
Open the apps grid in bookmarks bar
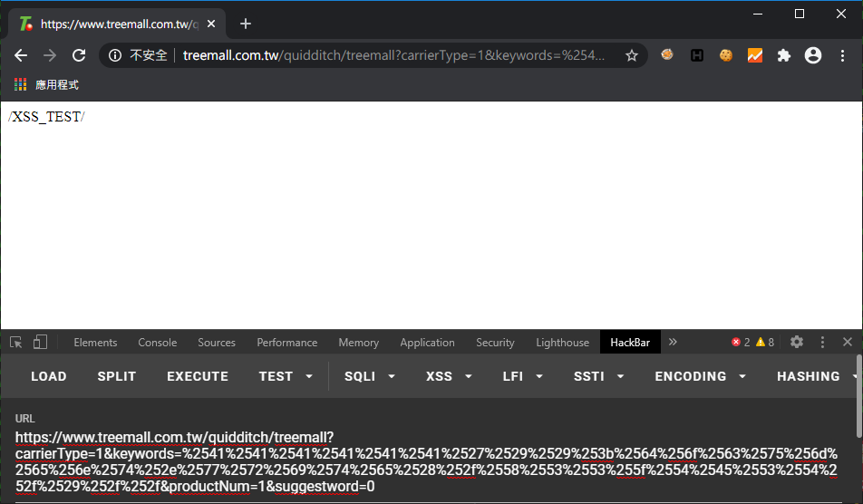(20, 84)
